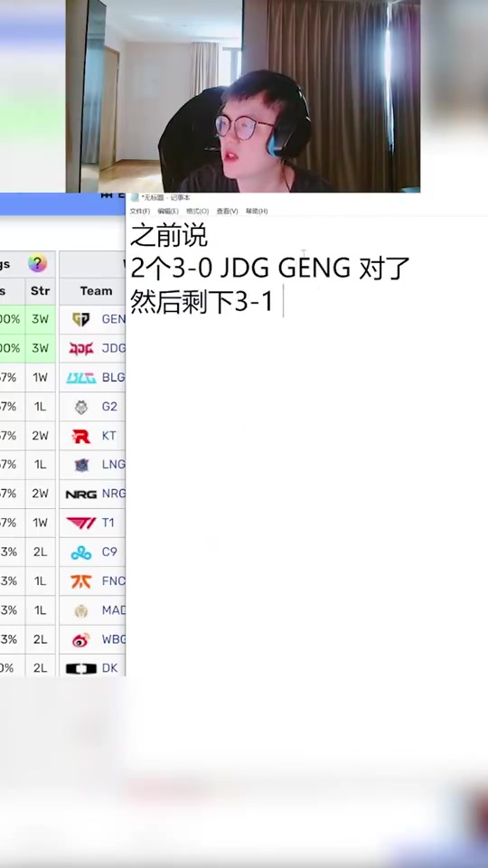Click the NRG team logo
The width and height of the screenshot is (488, 868).
[80, 494]
